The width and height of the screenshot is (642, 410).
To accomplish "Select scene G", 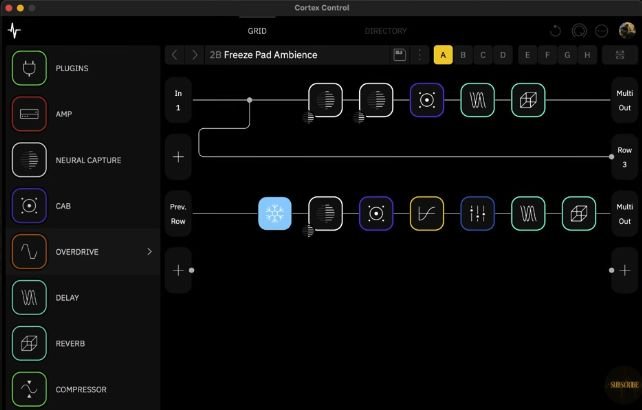I will [x=567, y=55].
